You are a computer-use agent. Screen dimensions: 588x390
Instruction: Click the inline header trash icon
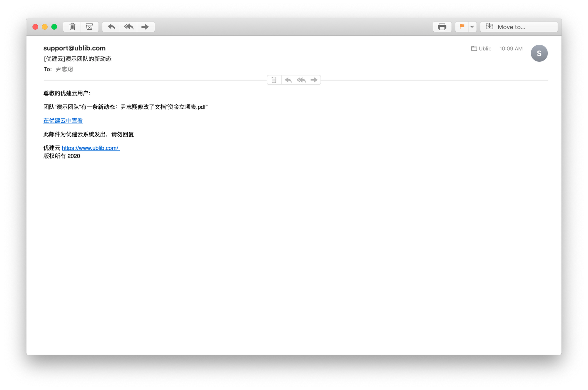(x=274, y=80)
